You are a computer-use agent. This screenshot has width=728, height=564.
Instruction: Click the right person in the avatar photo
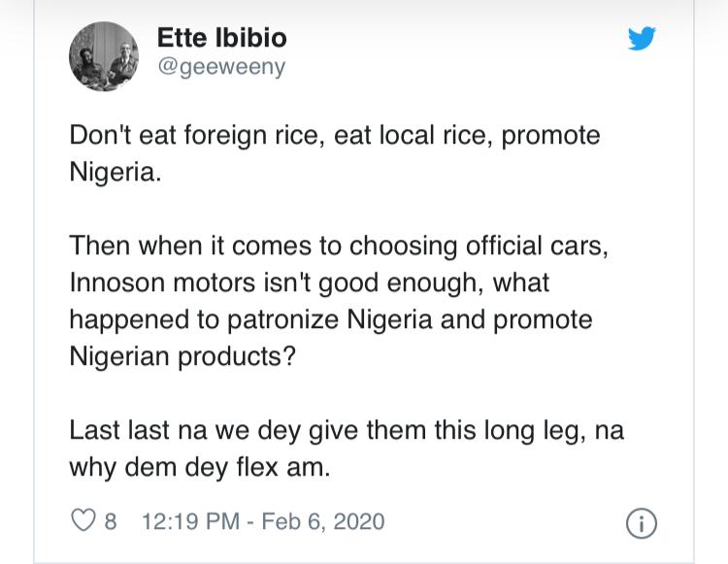tap(119, 58)
